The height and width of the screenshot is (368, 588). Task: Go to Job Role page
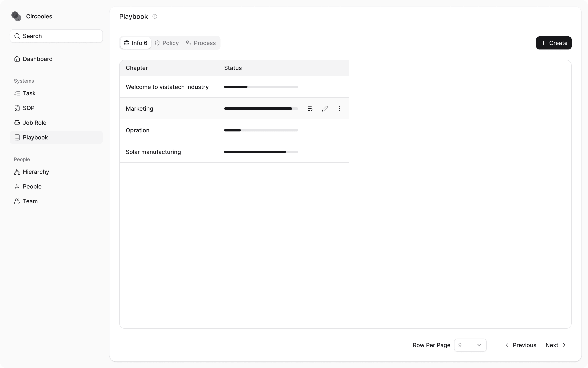[56, 123]
